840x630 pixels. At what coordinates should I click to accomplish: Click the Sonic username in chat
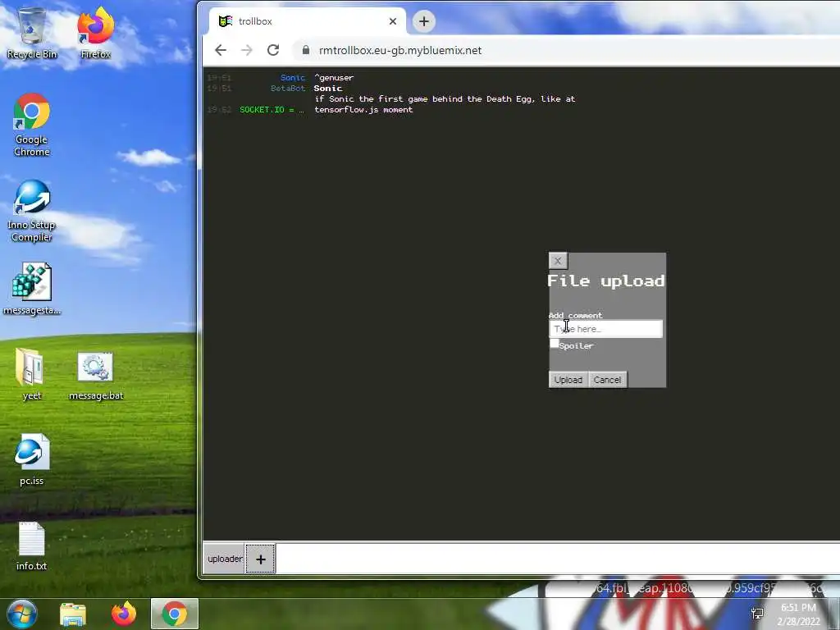[x=293, y=78]
